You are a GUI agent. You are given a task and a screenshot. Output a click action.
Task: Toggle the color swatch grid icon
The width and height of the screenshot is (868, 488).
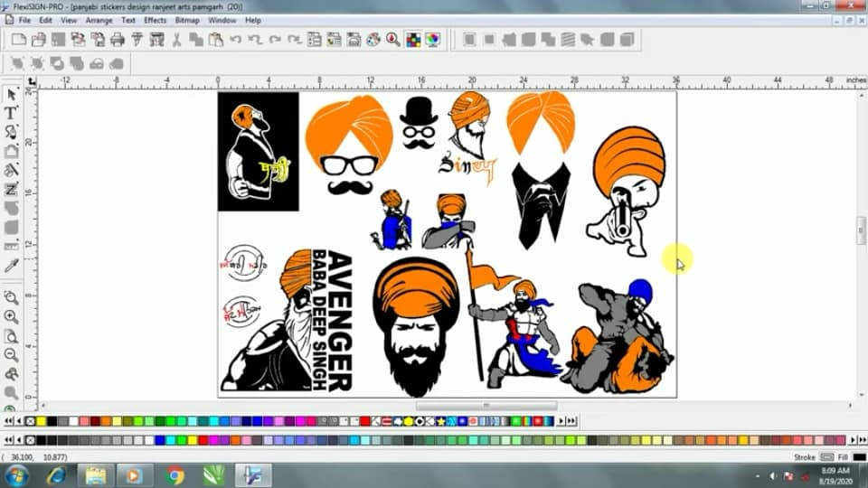(x=413, y=39)
